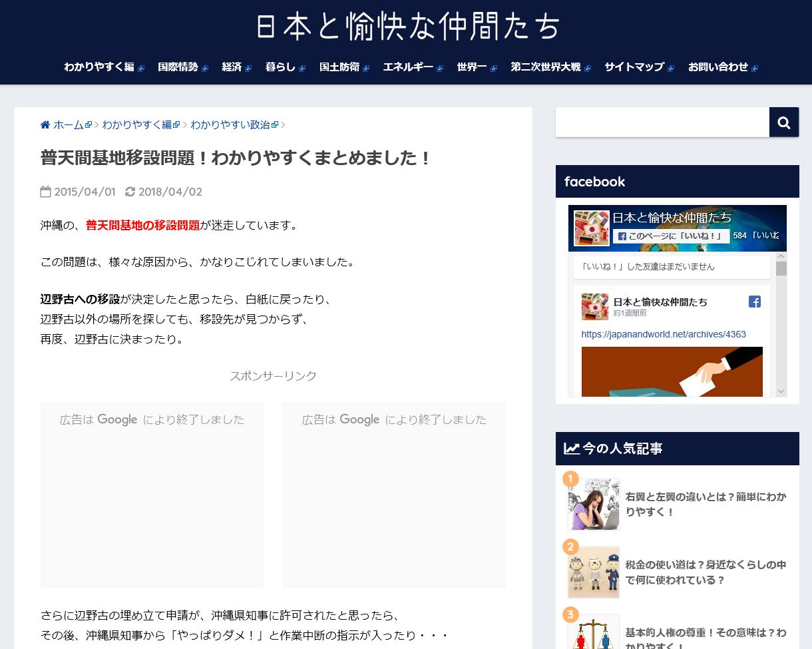This screenshot has height=649, width=812.
Task: Click the Facebook logo icon in post
Action: (x=755, y=302)
